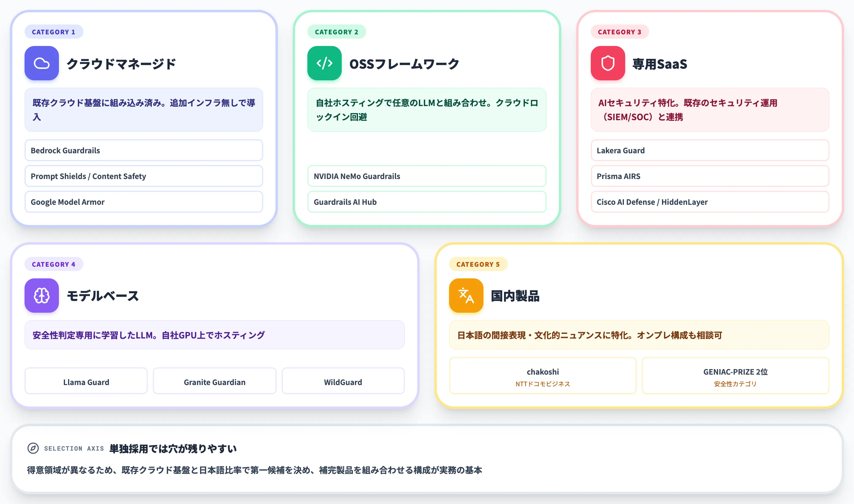Select the CATEGORY 3 badge

coord(620,32)
